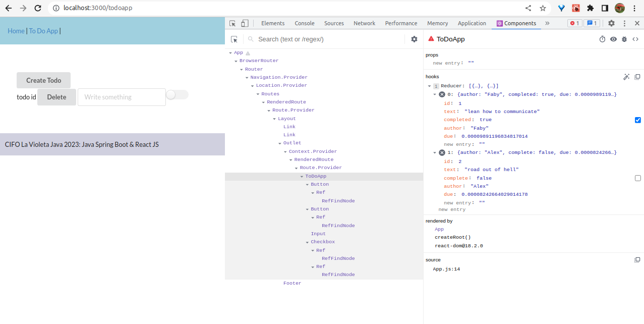
Task: Suspend ToDoApp with the stopwatch icon
Action: 602,39
